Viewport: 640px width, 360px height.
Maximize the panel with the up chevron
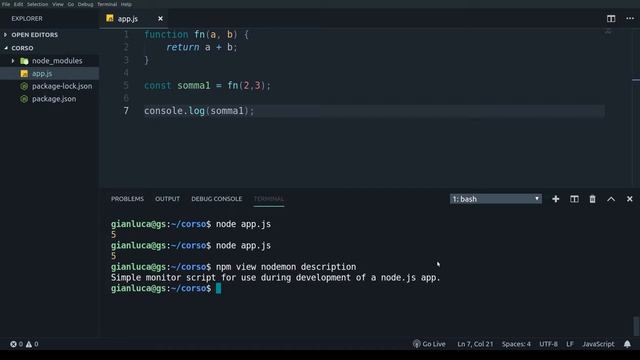[x=611, y=199]
